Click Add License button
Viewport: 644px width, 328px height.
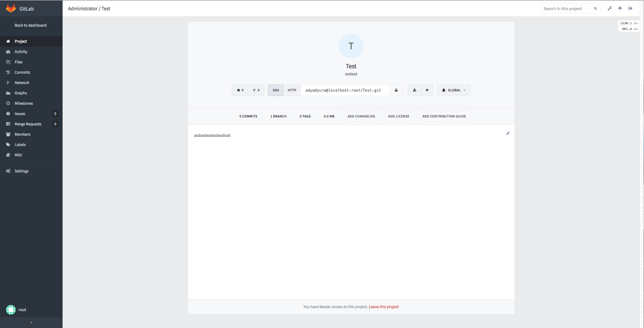point(399,116)
